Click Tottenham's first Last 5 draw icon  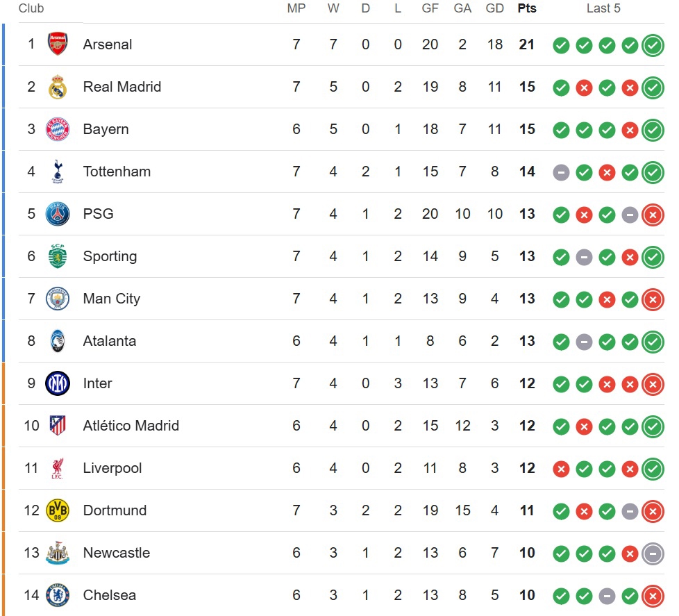[x=561, y=172]
